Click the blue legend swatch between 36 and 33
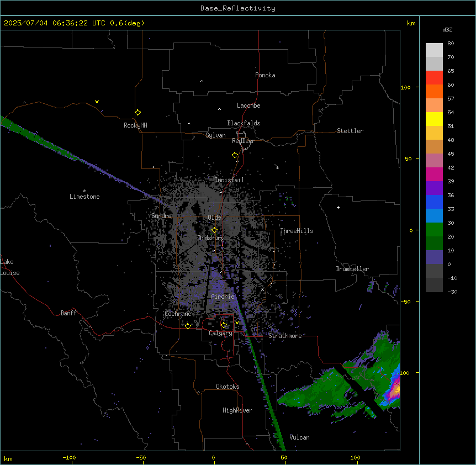The image size is (476, 465). (434, 202)
